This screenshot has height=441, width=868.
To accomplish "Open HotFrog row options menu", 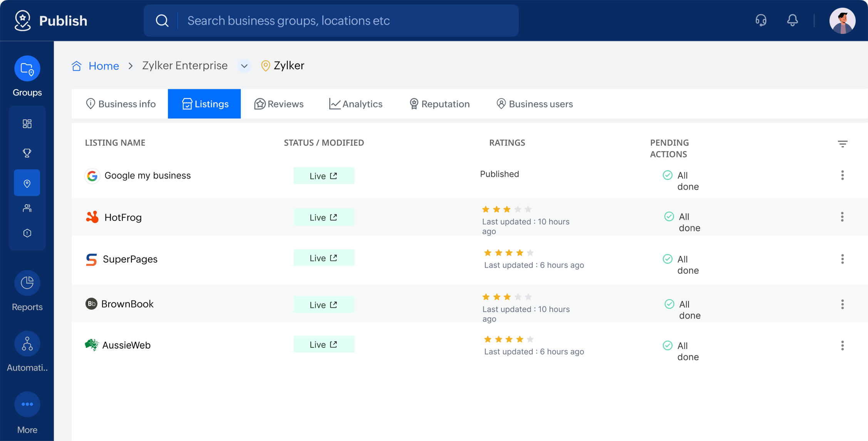I will [x=842, y=217].
